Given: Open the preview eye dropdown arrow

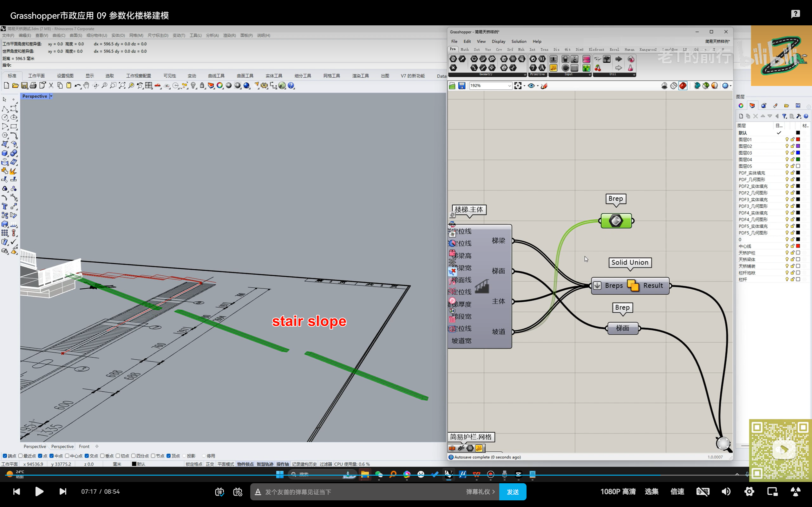Looking at the screenshot, I should click(x=538, y=86).
